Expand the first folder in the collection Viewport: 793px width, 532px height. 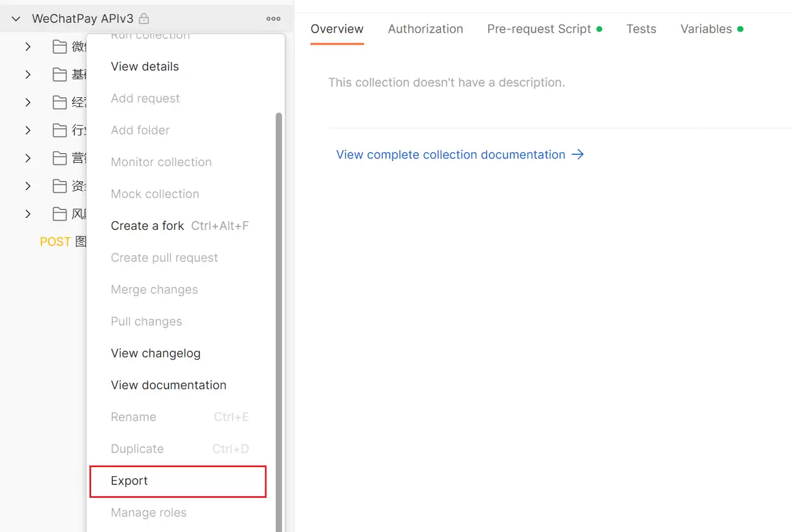[28, 46]
